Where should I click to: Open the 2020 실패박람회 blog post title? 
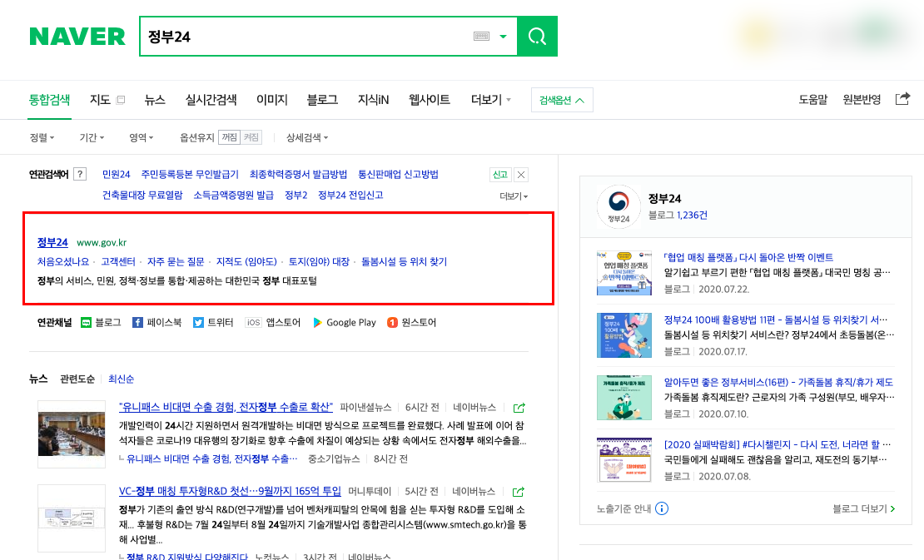777,444
